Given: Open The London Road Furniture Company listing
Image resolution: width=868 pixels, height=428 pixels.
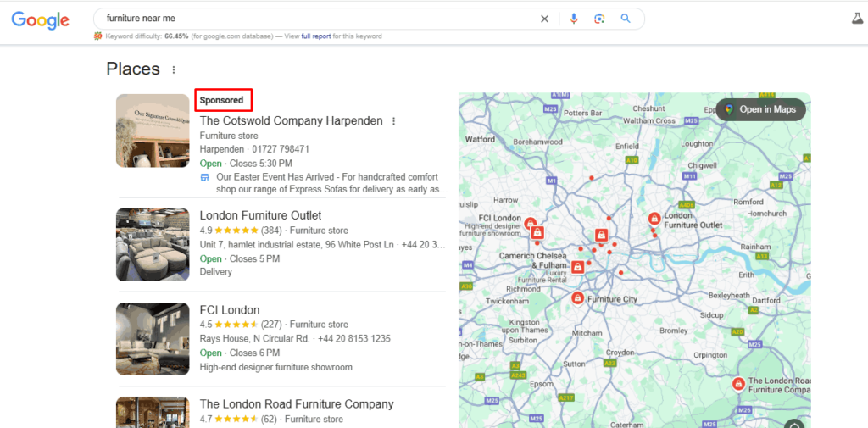Looking at the screenshot, I should tap(297, 404).
